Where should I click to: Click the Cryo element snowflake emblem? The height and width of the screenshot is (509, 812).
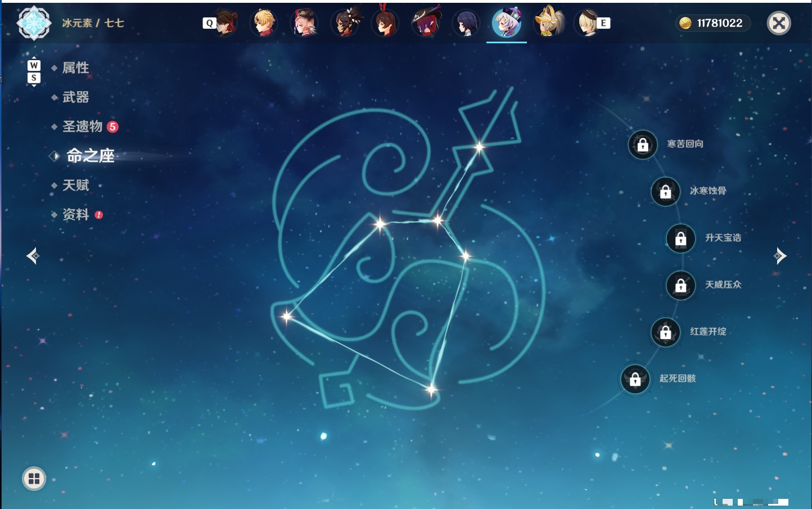point(34,23)
